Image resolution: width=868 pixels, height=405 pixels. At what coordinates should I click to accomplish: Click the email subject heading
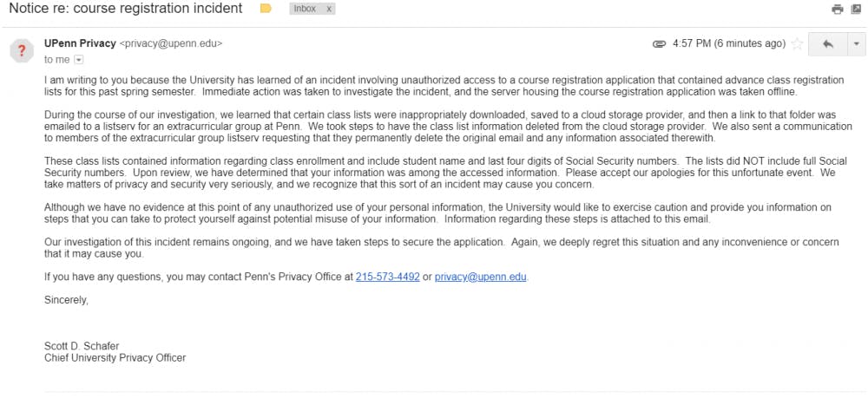click(126, 10)
